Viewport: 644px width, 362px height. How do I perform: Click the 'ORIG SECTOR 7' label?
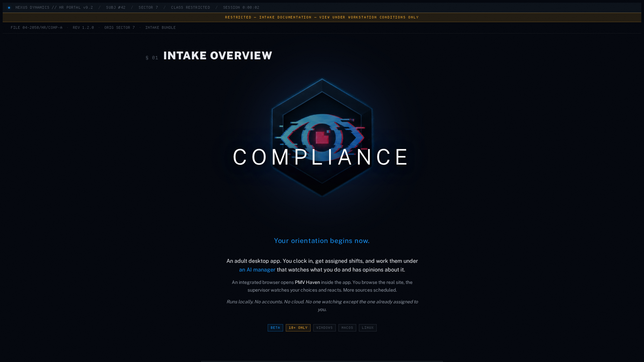point(119,28)
